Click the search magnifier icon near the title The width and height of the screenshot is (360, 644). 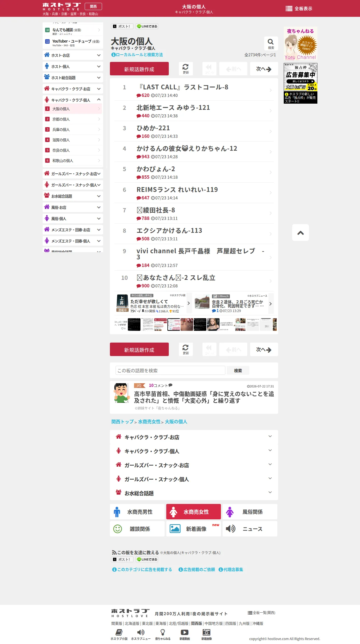coord(271,42)
